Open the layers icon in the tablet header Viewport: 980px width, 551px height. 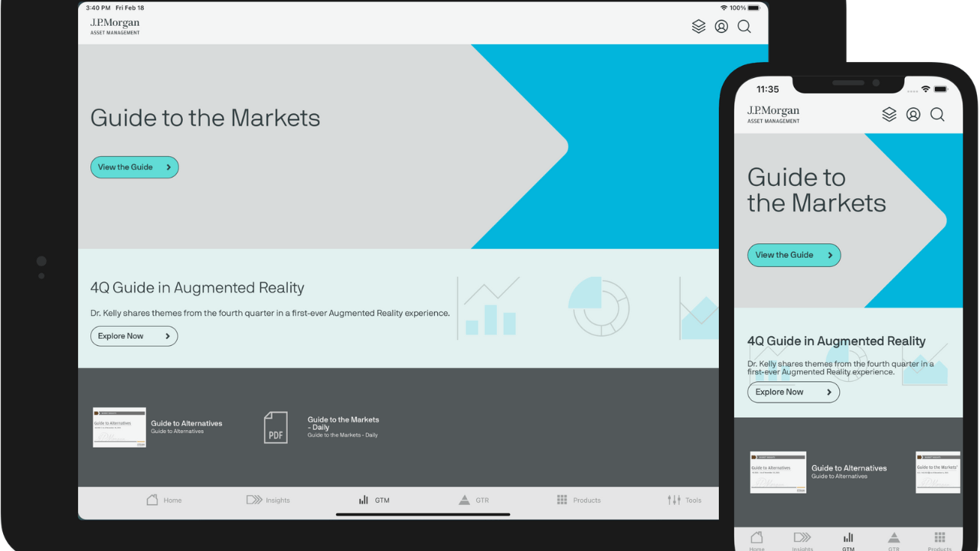[698, 27]
